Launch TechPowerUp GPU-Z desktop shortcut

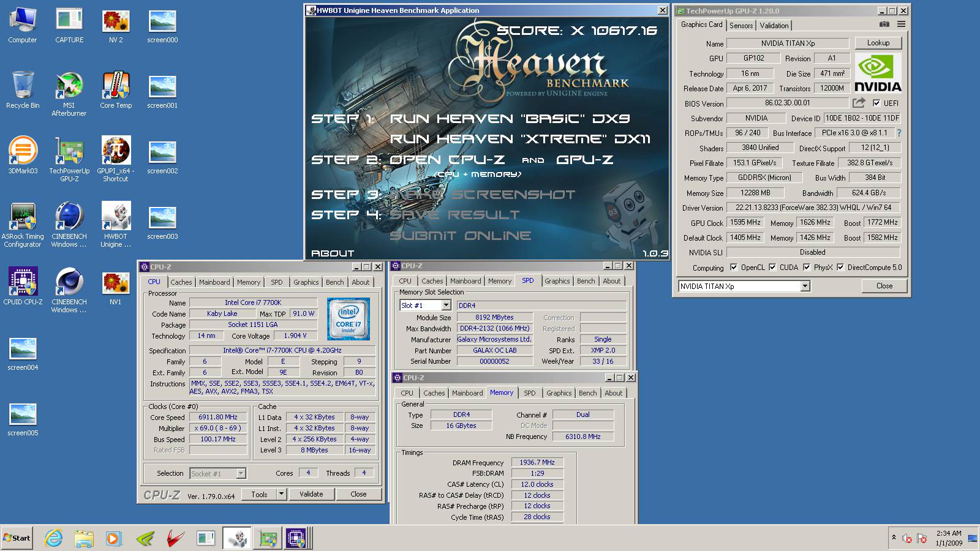click(x=69, y=159)
